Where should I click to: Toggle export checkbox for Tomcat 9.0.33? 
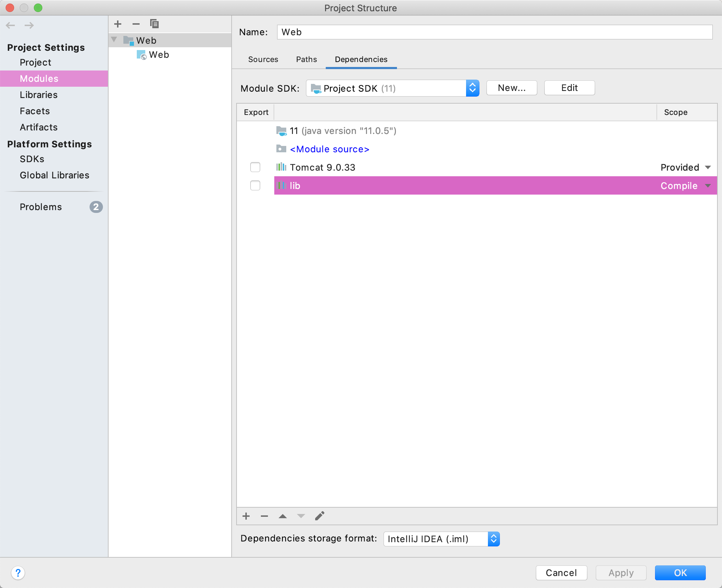(x=255, y=167)
